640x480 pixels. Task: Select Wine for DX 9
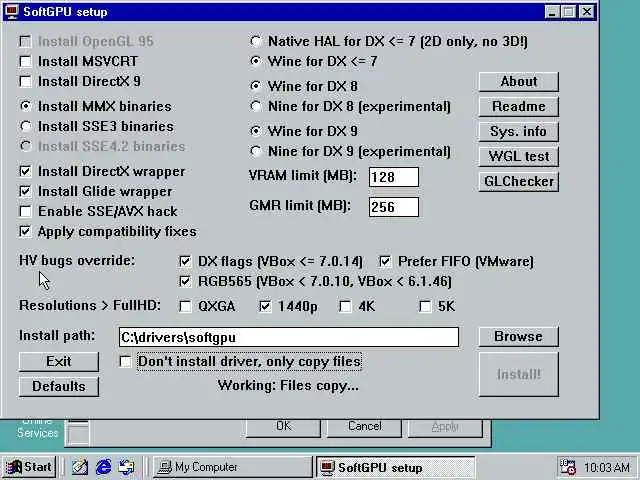click(x=256, y=131)
